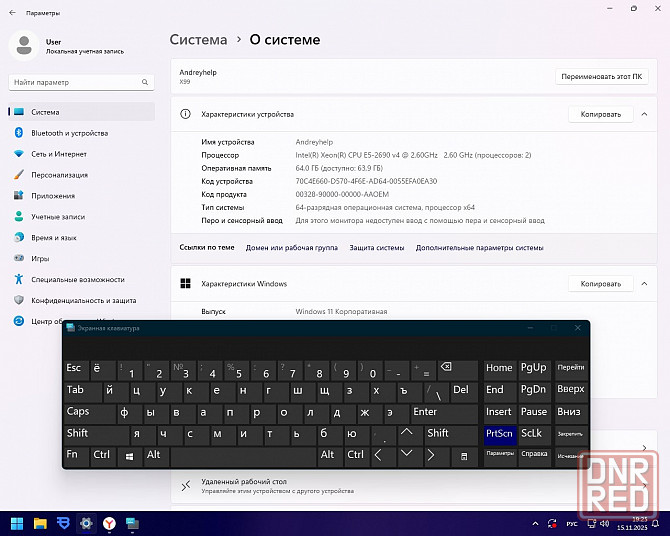Tap the Windows logo key on keyboard
This screenshot has width=670, height=536.
pos(129,457)
